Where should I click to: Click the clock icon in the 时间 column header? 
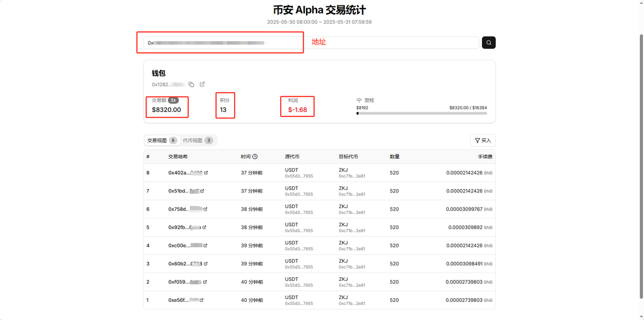click(255, 157)
